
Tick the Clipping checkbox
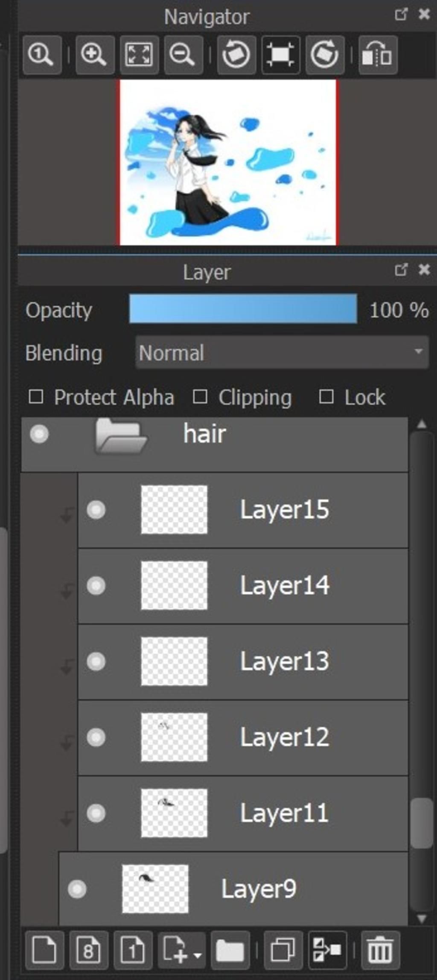click(200, 397)
